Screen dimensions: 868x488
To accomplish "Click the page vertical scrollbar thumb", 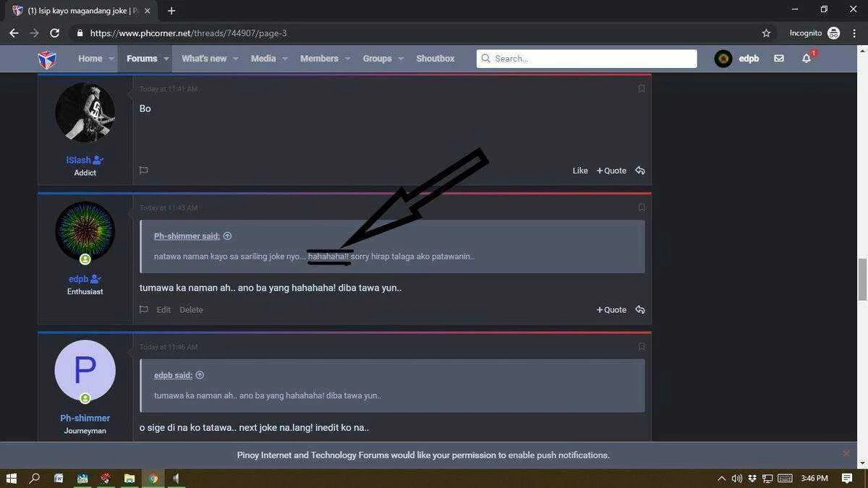I will (862, 279).
